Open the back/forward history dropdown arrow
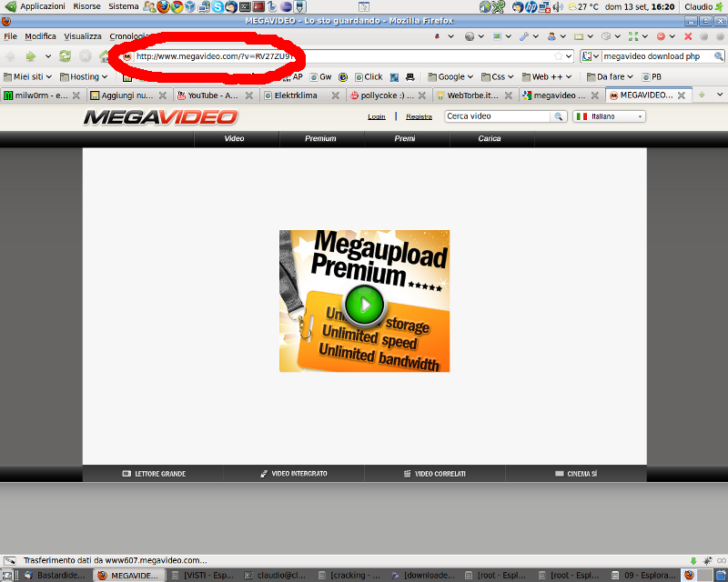 [48, 56]
